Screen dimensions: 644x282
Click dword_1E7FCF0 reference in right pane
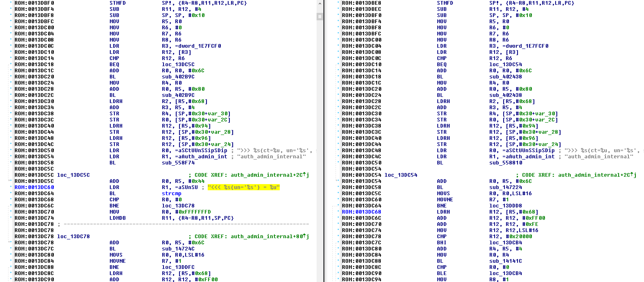tap(527, 46)
